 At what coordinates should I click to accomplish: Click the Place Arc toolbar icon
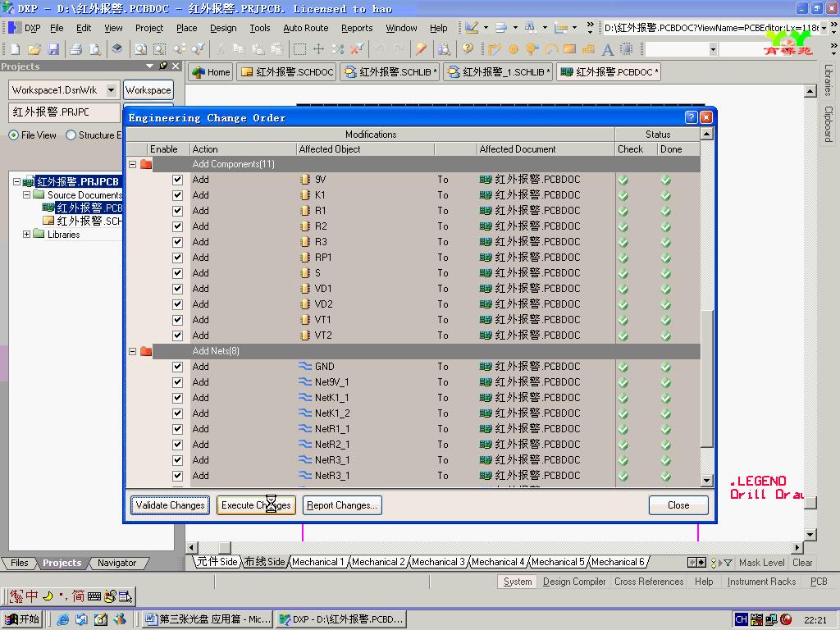[x=550, y=49]
